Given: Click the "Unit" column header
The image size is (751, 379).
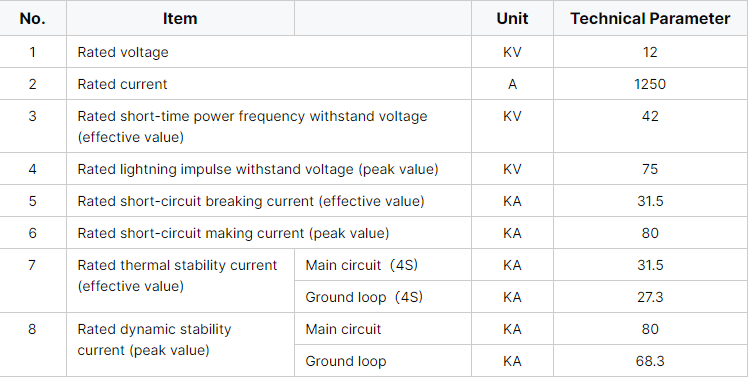Looking at the screenshot, I should [512, 18].
